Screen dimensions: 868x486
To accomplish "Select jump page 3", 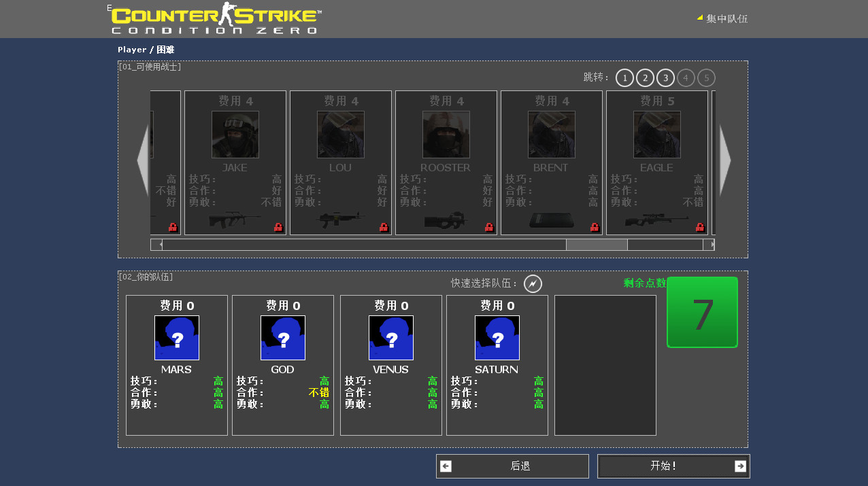I will (x=665, y=77).
